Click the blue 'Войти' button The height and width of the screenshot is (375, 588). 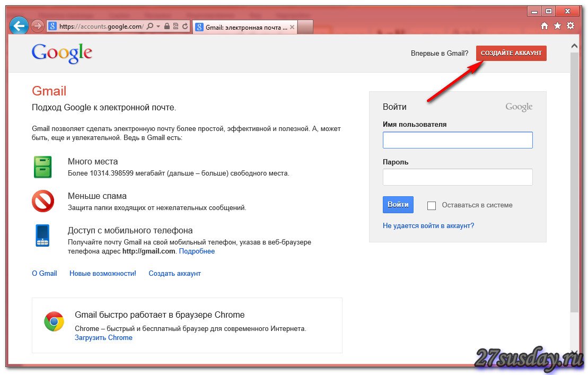pos(398,205)
